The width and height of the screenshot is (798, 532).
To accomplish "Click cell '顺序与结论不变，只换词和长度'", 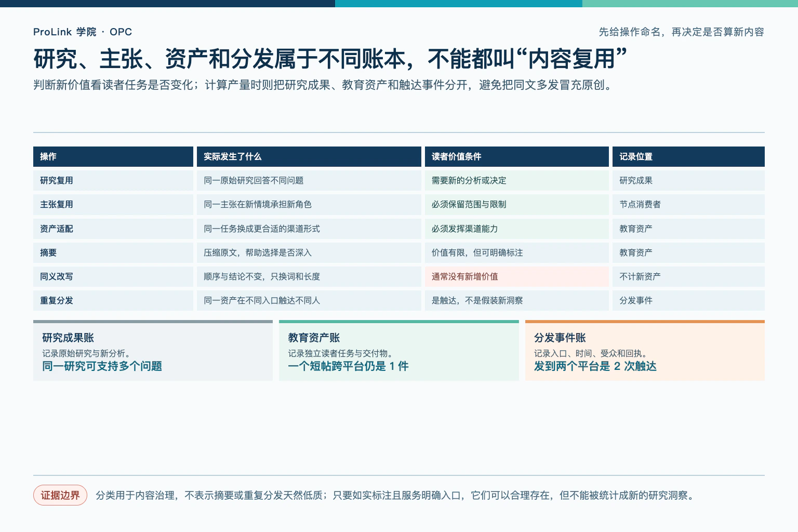I will [309, 276].
